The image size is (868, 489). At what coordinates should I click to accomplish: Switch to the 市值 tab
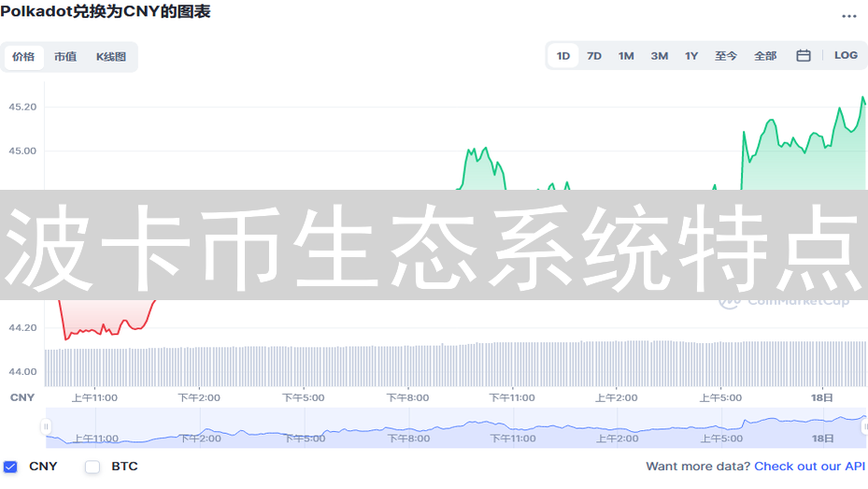pos(65,56)
